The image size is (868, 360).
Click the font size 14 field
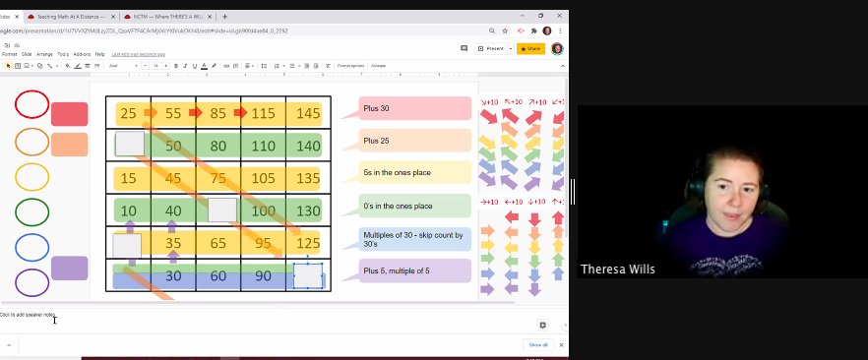tap(155, 66)
